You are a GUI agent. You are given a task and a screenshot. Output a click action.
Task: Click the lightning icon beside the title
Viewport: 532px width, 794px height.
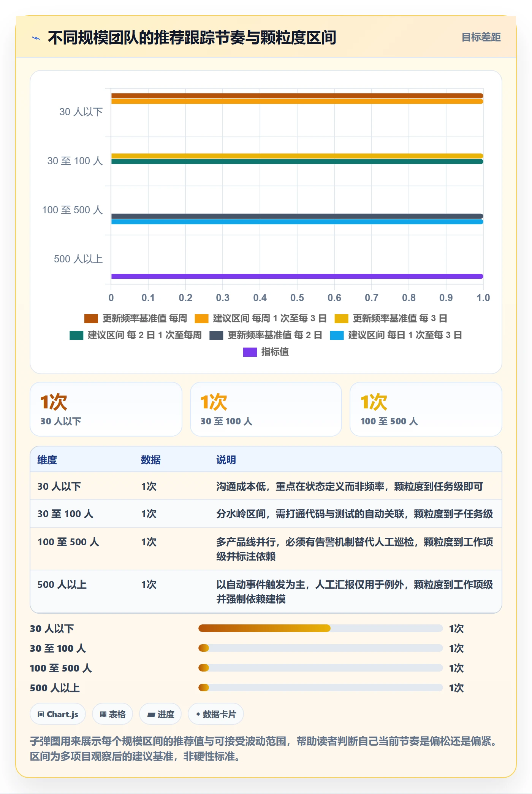click(x=36, y=38)
